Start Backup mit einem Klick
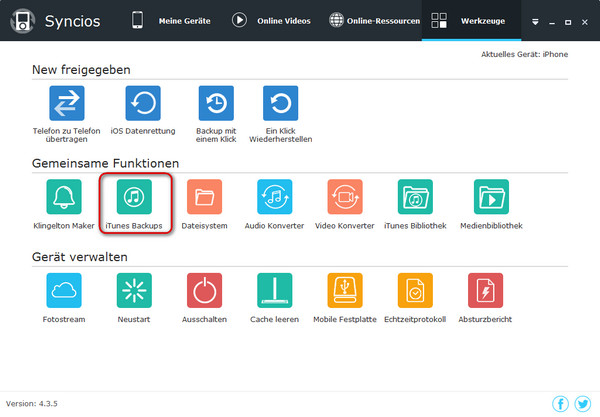 [216, 103]
